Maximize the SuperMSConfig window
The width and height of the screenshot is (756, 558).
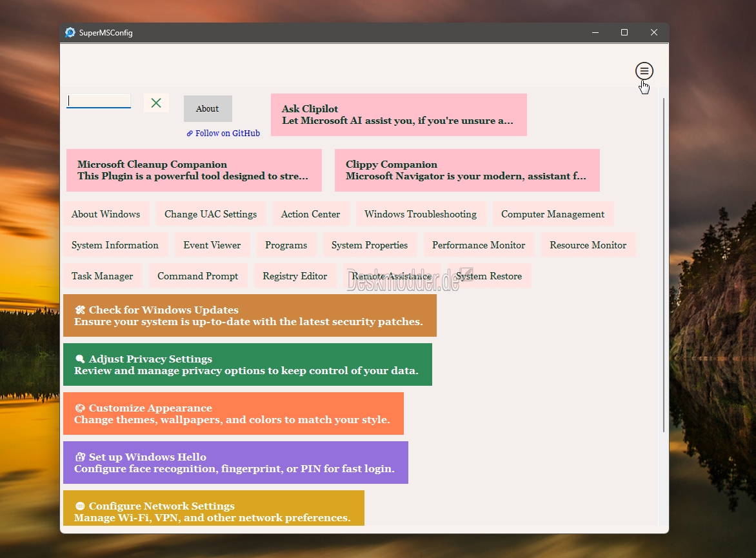(624, 32)
